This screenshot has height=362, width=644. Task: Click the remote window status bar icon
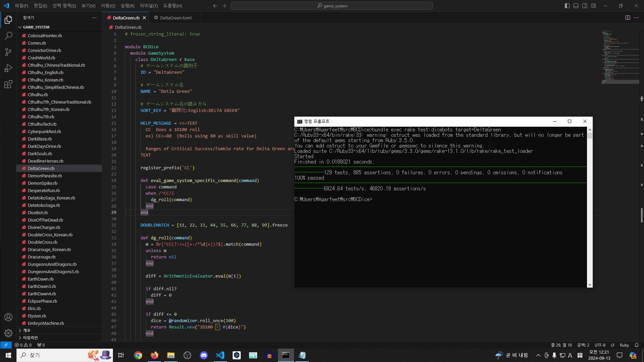[x=6, y=345]
